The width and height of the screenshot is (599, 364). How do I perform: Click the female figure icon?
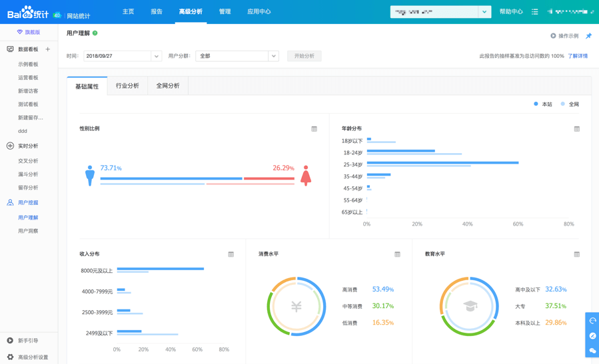pyautogui.click(x=306, y=176)
